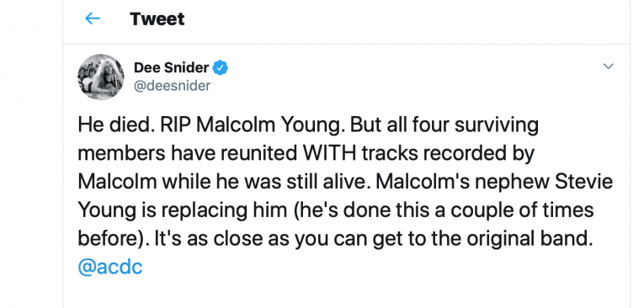Expand the tweet options chevron
Viewport: 644px width, 308px height.
[608, 66]
